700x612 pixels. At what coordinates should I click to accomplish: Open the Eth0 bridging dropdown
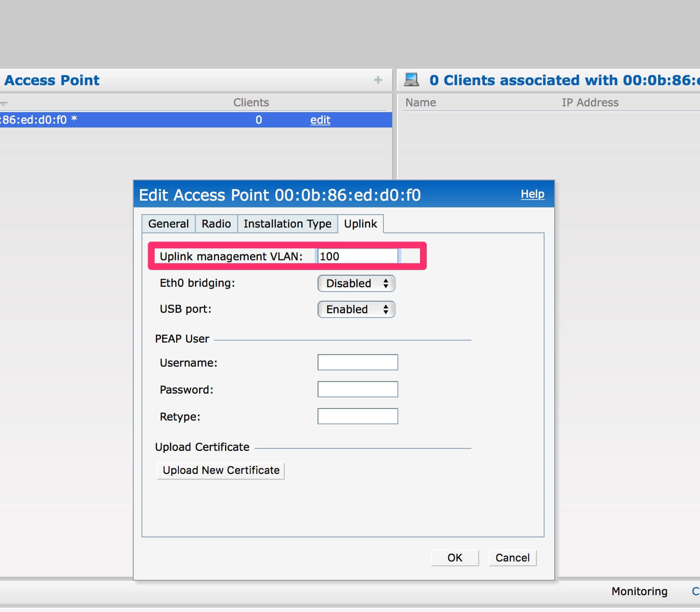click(356, 283)
